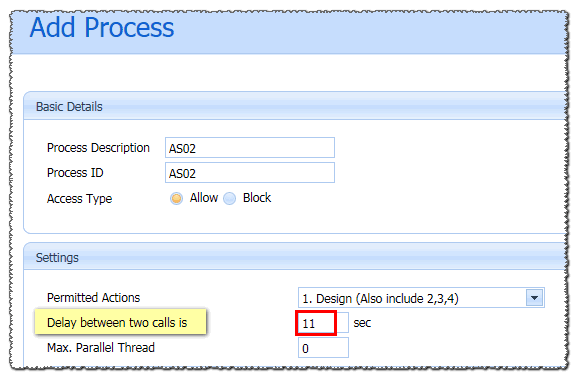Screen dimensions: 578x379
Task: Collapse the Basic Details panel header
Action: (x=294, y=106)
